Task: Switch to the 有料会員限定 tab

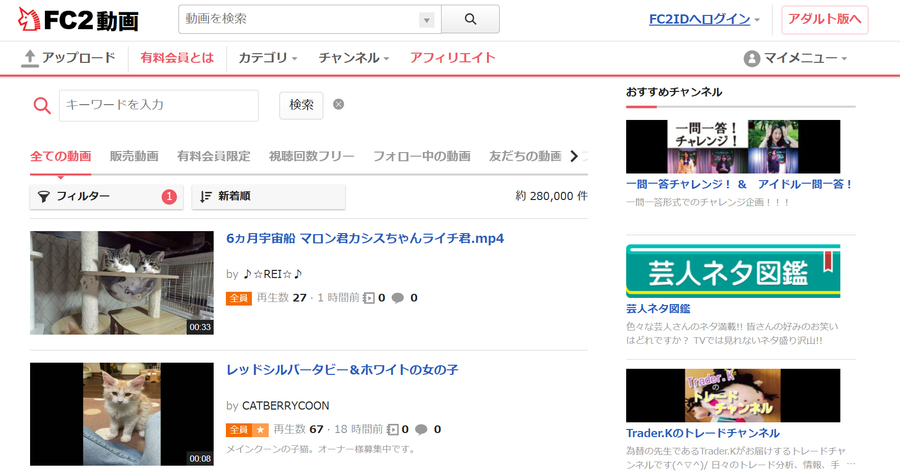Action: 214,156
